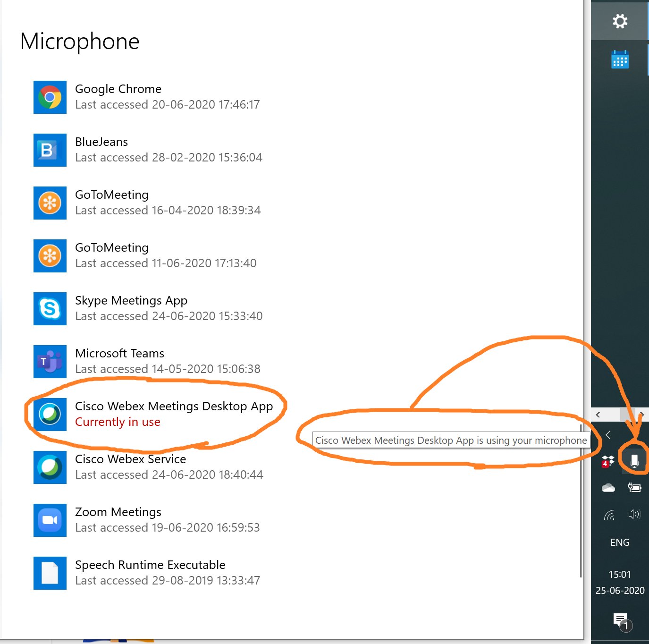The height and width of the screenshot is (644, 649).
Task: Open the Calendar app on the taskbar
Action: (x=620, y=59)
